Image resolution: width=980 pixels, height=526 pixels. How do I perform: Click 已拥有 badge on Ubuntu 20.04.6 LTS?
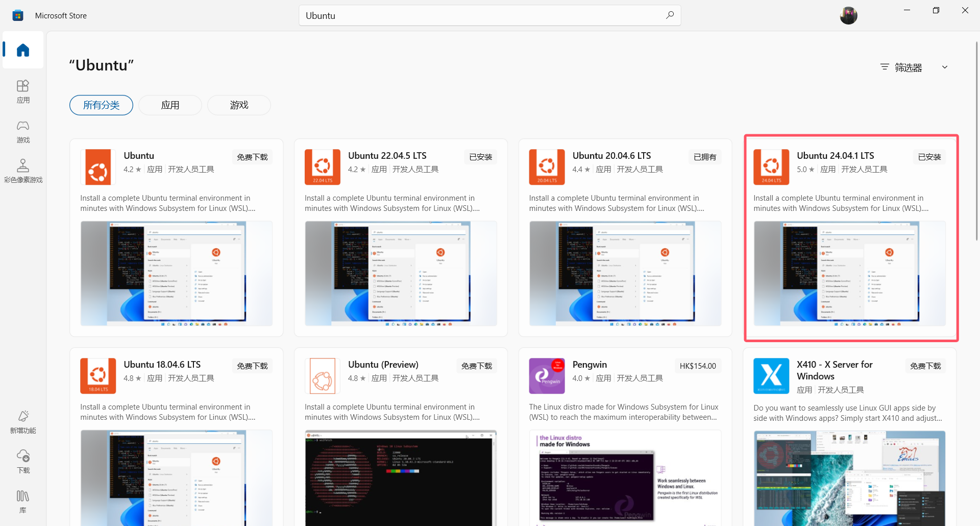coord(705,157)
